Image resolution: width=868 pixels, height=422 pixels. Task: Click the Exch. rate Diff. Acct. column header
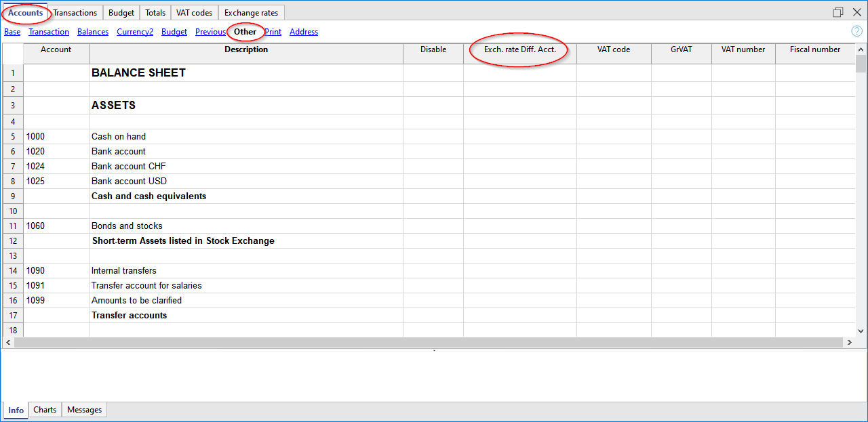[x=519, y=50]
